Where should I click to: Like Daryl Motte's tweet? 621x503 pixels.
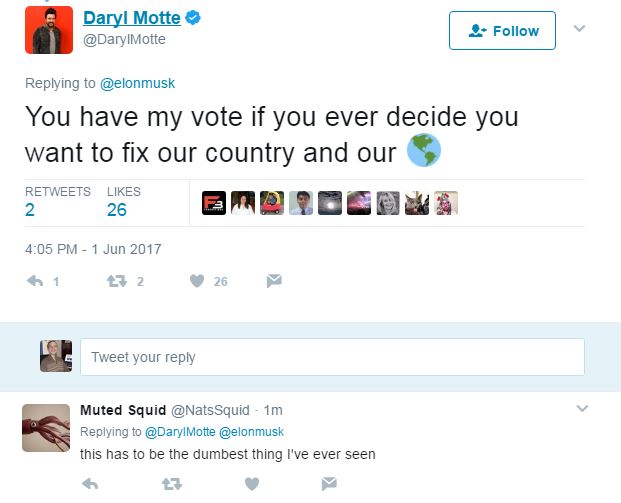[x=197, y=282]
